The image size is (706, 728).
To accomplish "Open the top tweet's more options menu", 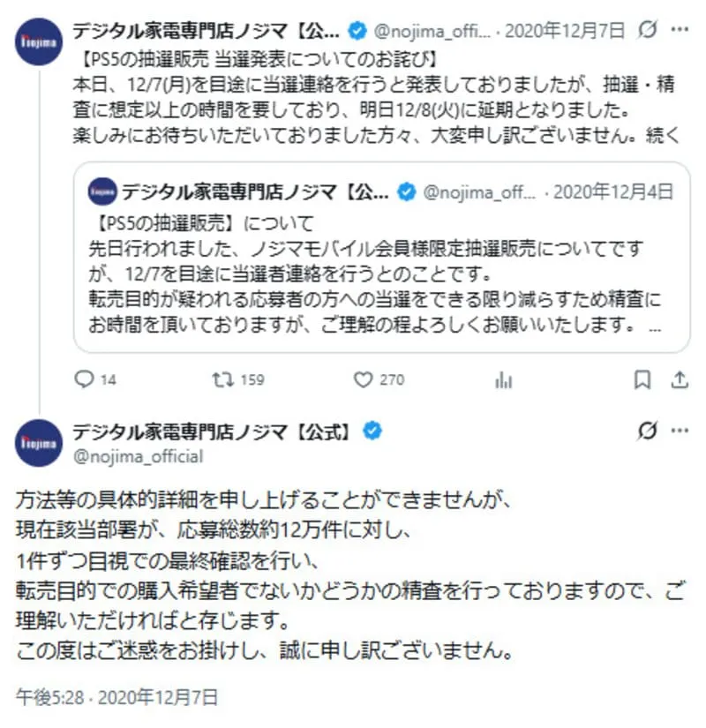I will [x=680, y=29].
